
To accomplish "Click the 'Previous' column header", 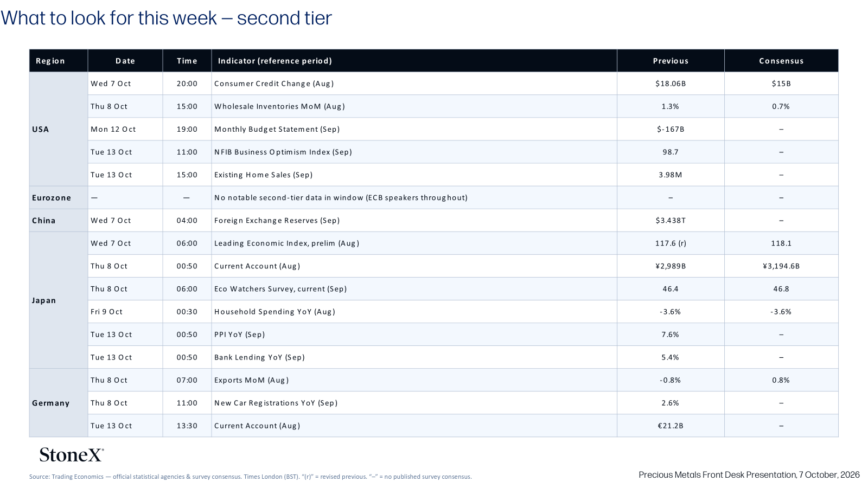I will coord(671,61).
